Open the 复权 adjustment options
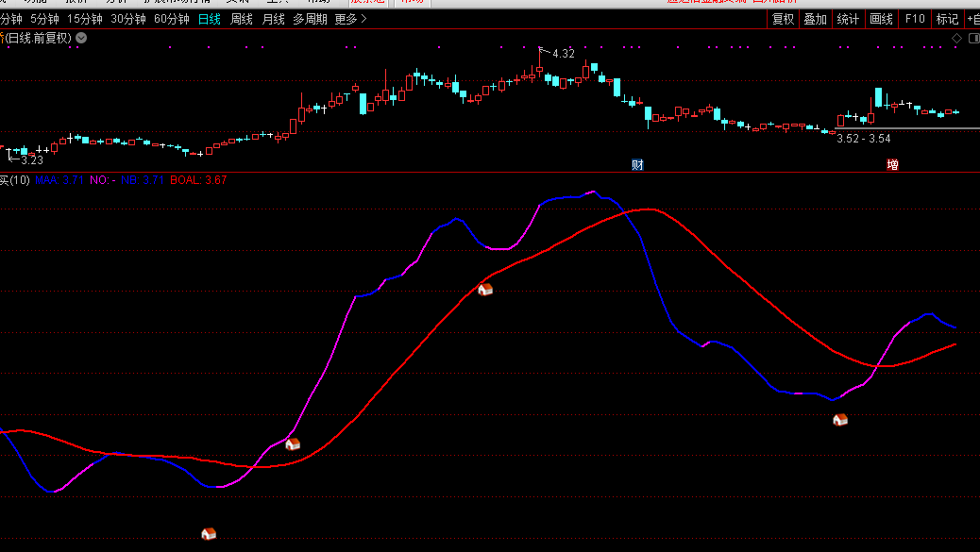980x552 pixels. [x=783, y=19]
